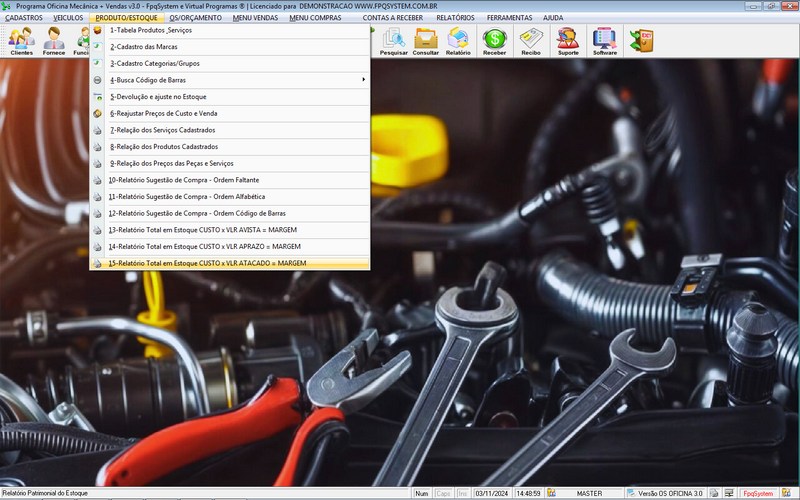Viewport: 800px width, 500px height.
Task: Click the Versão OS OFICINA 3.0 status panel
Action: click(x=669, y=493)
